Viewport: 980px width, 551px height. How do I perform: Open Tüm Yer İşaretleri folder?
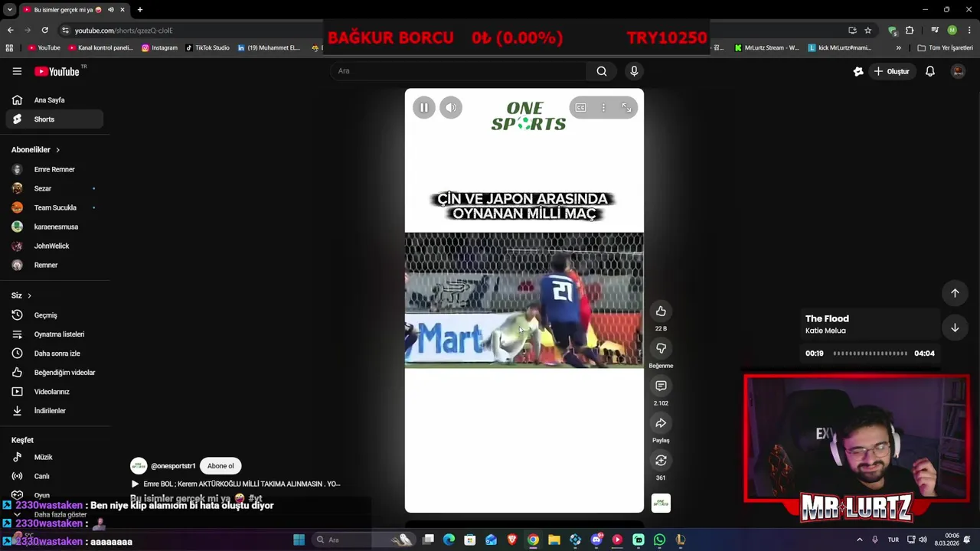[945, 47]
